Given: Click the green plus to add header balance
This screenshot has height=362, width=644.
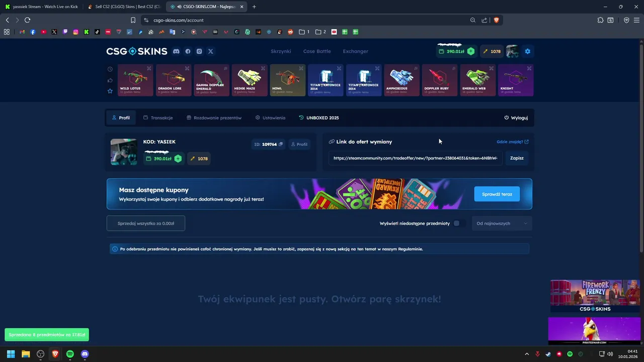Looking at the screenshot, I should 471,51.
